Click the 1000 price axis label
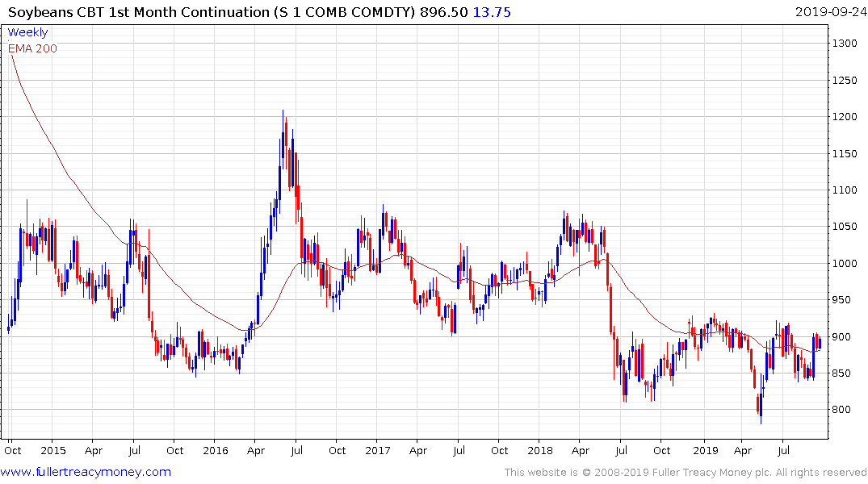 point(845,263)
